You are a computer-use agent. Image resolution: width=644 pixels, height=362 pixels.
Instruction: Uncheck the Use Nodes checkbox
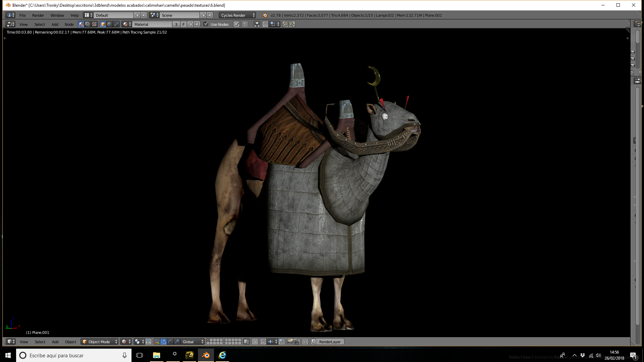pyautogui.click(x=206, y=24)
